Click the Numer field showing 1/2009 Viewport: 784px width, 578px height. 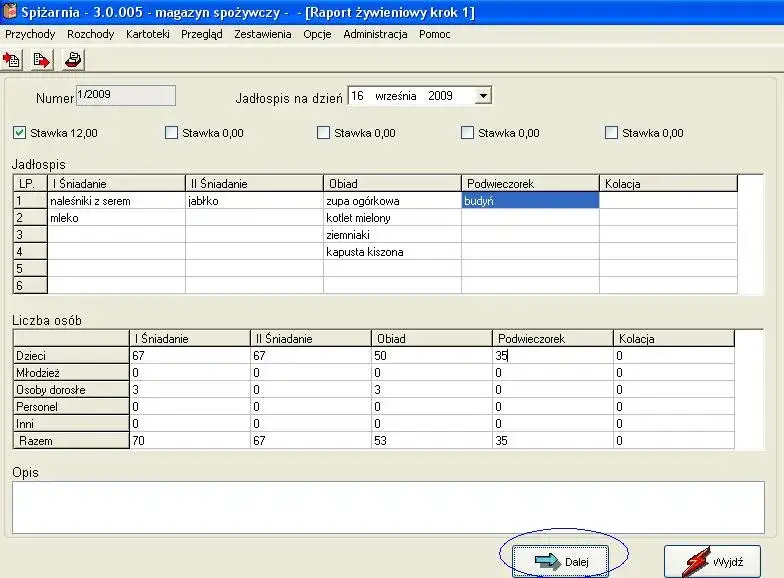point(126,95)
